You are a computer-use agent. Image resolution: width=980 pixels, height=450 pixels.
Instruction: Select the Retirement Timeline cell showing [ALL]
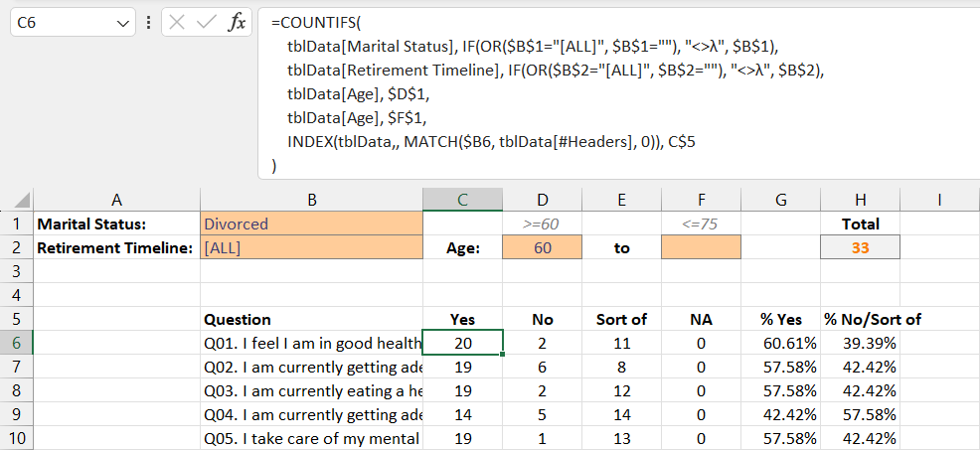point(311,248)
